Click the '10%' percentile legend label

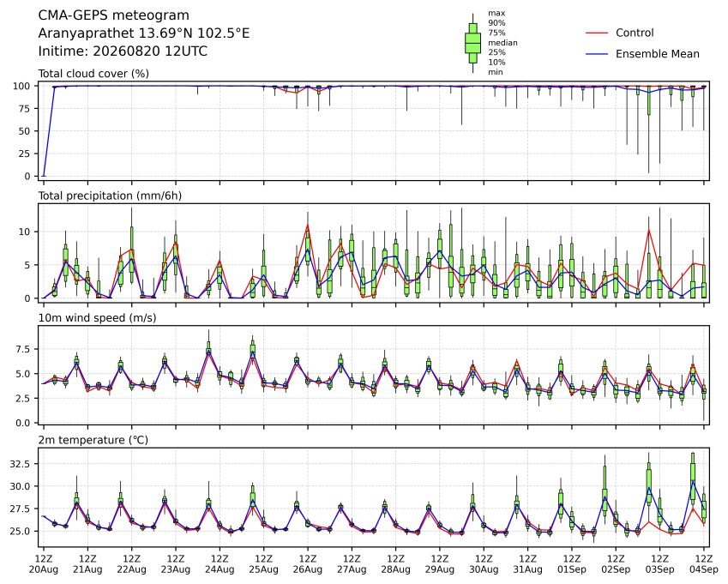coord(496,63)
